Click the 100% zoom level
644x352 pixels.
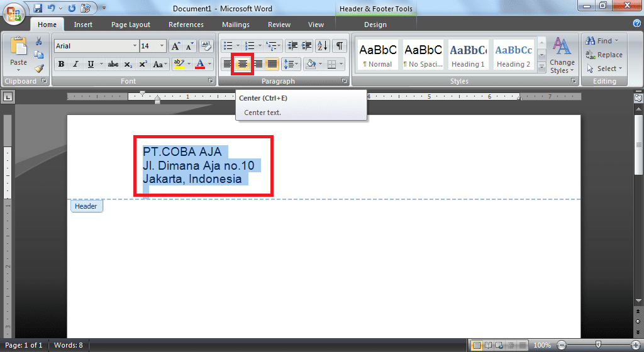coord(542,345)
